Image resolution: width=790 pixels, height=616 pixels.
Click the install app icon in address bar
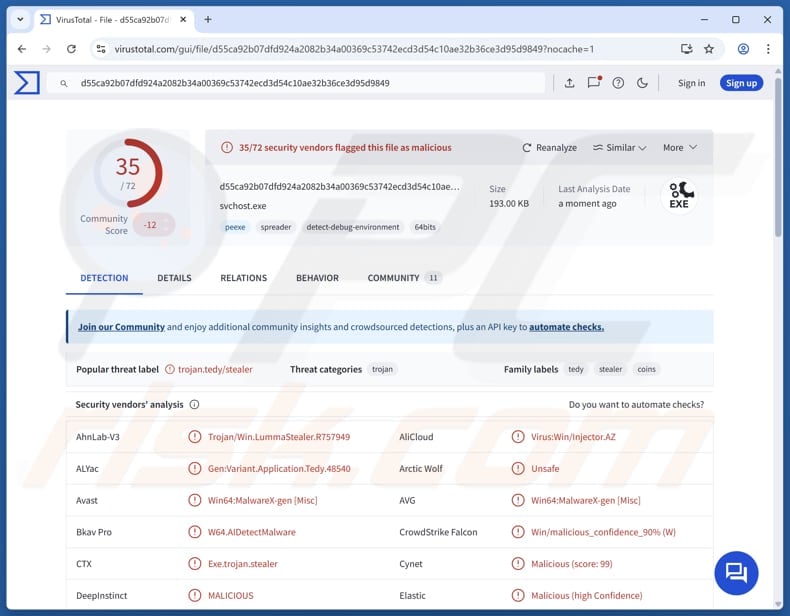click(686, 49)
